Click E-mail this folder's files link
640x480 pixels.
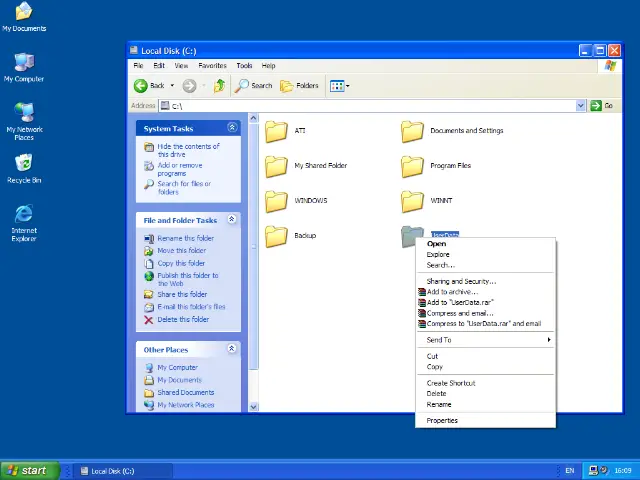[x=191, y=307]
